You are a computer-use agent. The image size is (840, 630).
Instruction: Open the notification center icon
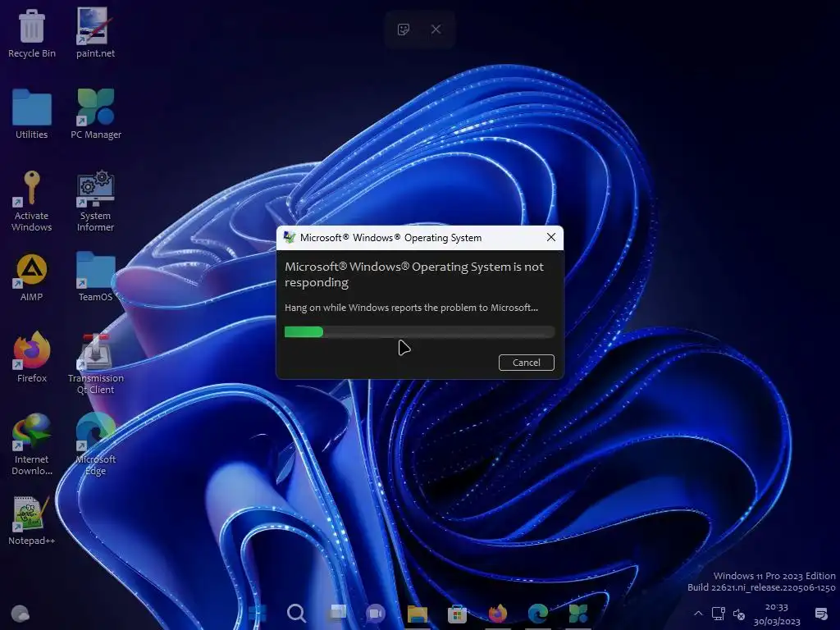pos(820,614)
